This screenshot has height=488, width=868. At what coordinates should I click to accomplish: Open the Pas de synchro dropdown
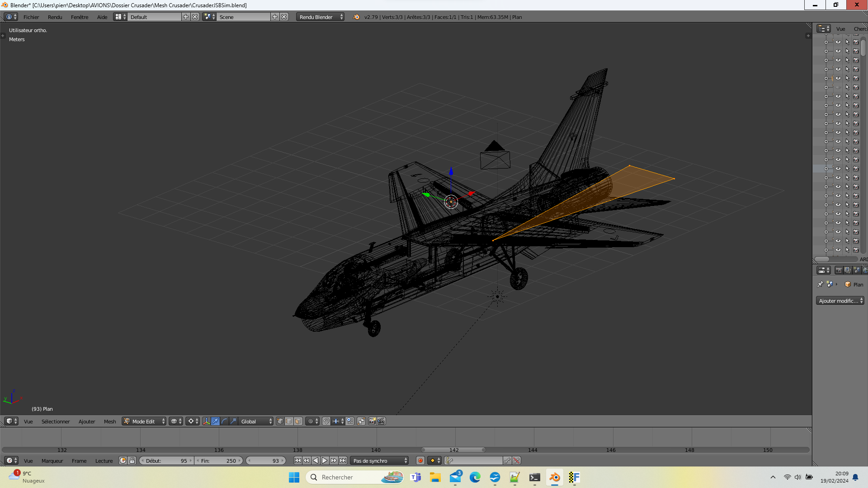tap(380, 460)
